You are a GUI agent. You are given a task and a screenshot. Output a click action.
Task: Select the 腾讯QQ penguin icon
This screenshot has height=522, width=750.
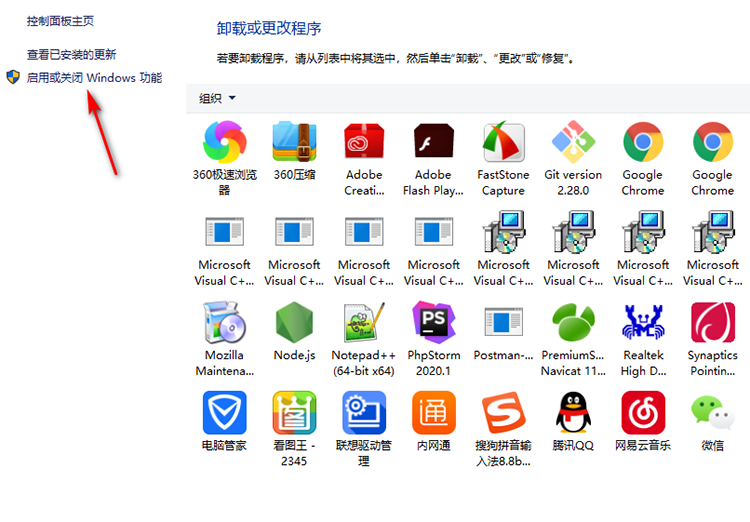pos(573,412)
